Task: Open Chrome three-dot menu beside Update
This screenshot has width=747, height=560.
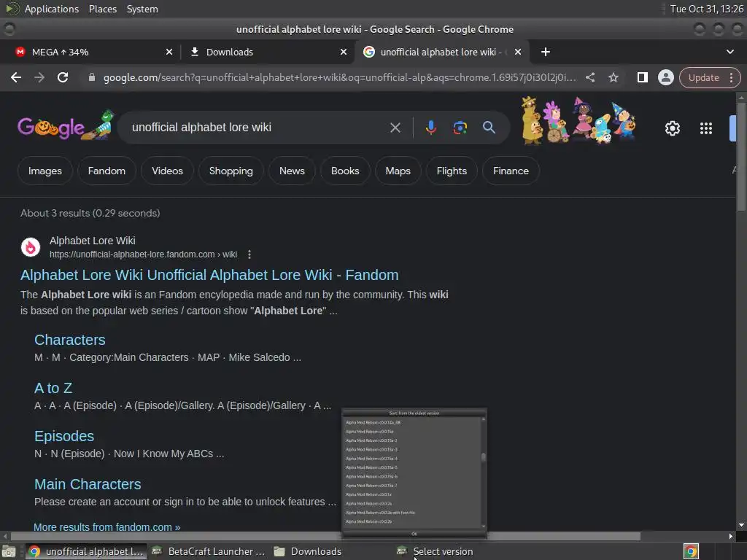Action: click(731, 77)
